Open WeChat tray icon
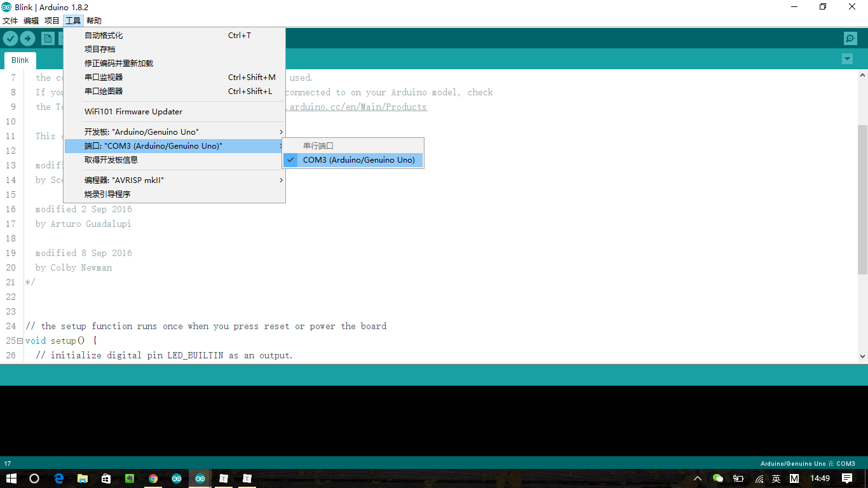The height and width of the screenshot is (488, 868). 718,478
